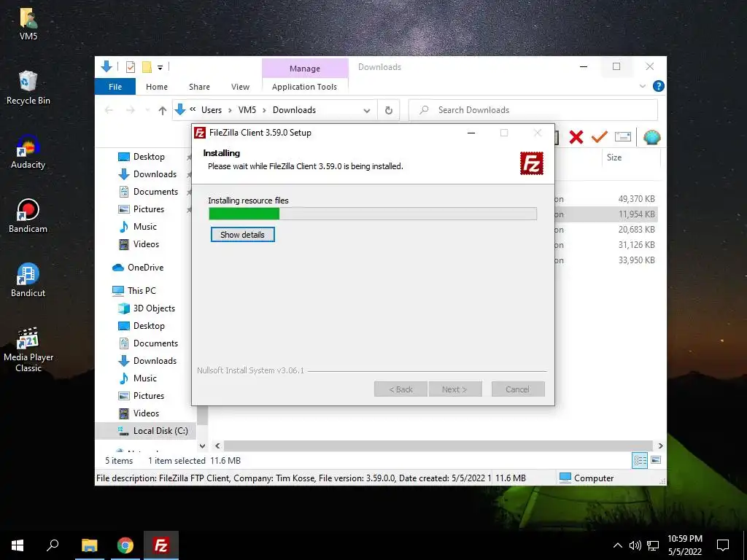
Task: Launch Bandicut from the desktop
Action: (x=28, y=280)
